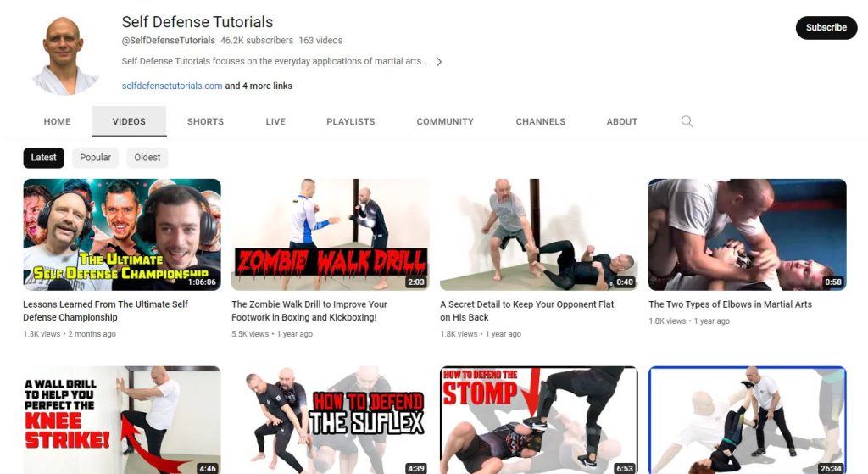The height and width of the screenshot is (474, 868).
Task: Switch to the Shorts tab
Action: click(205, 121)
